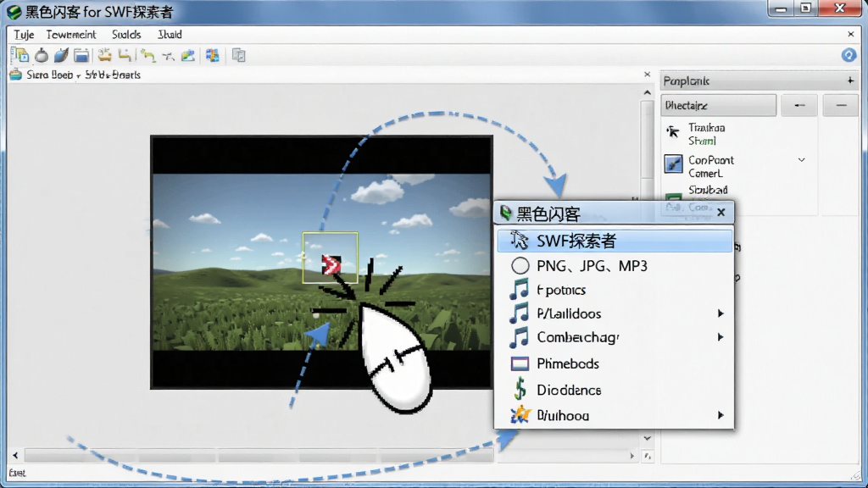The height and width of the screenshot is (488, 868).
Task: Close the 黑色闪客 popup with its X
Action: pyautogui.click(x=721, y=213)
